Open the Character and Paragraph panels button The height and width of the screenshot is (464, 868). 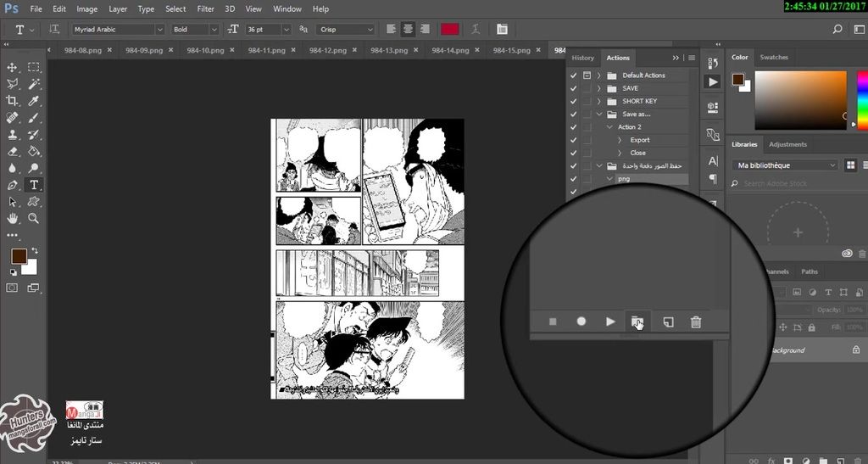point(502,30)
